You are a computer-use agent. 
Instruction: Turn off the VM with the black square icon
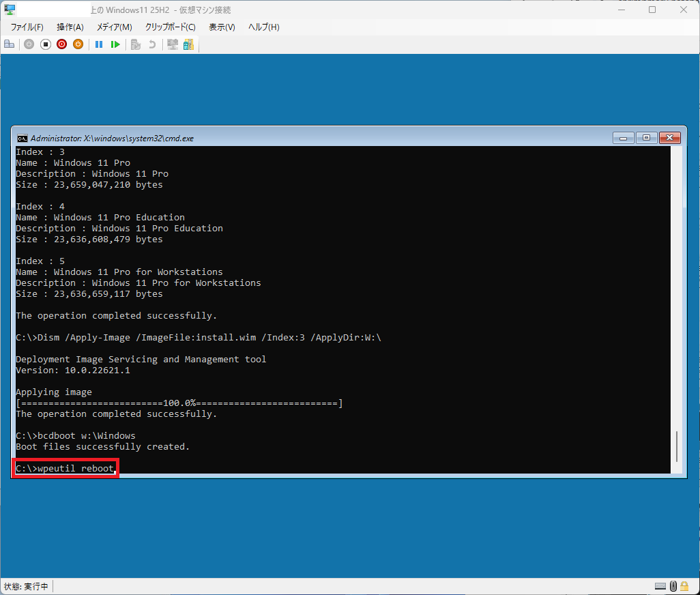[46, 44]
